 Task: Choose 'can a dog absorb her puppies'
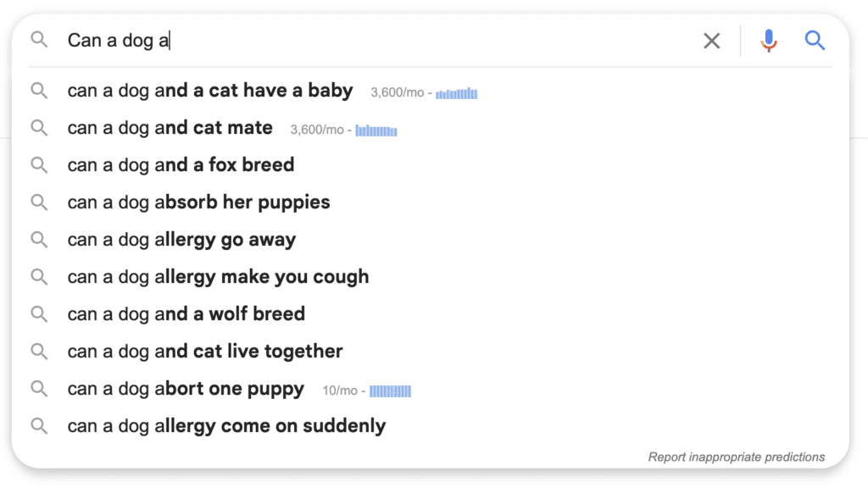tap(198, 202)
